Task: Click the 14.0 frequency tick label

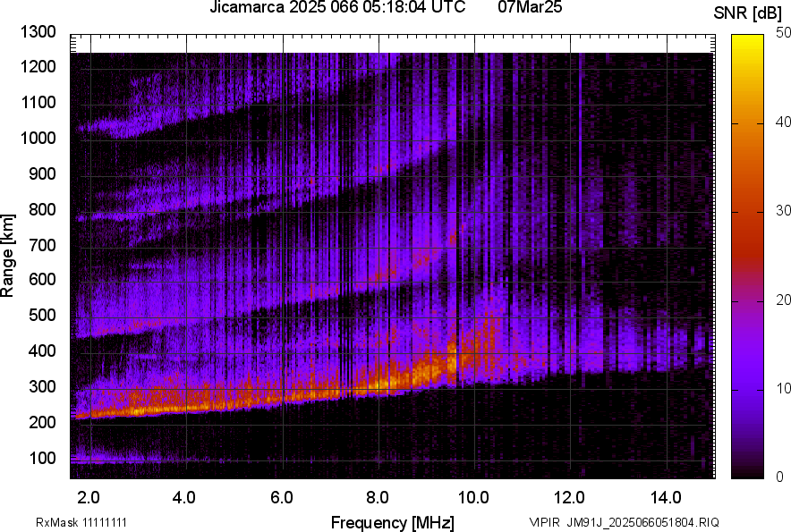Action: pyautogui.click(x=667, y=497)
